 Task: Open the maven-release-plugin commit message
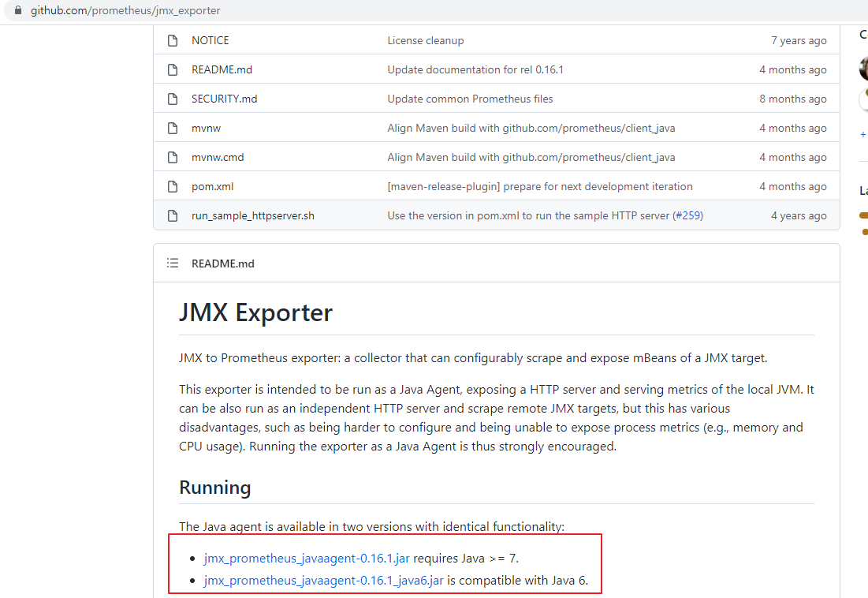pos(540,187)
